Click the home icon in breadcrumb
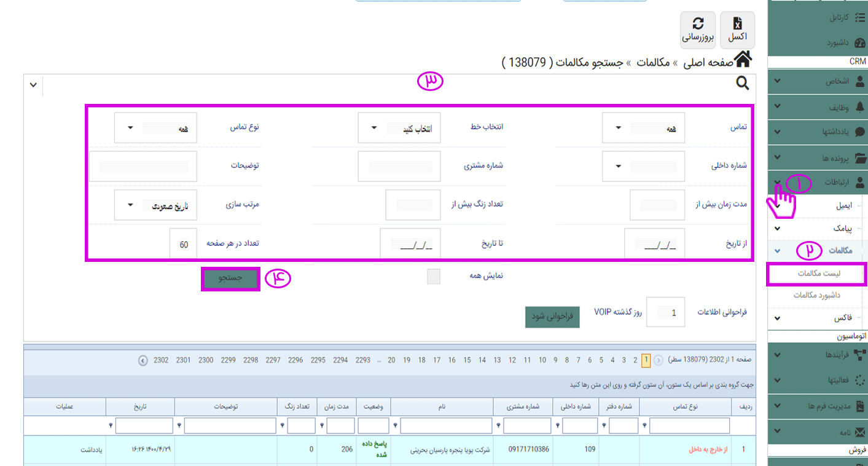The height and width of the screenshot is (466, 868). click(743, 60)
